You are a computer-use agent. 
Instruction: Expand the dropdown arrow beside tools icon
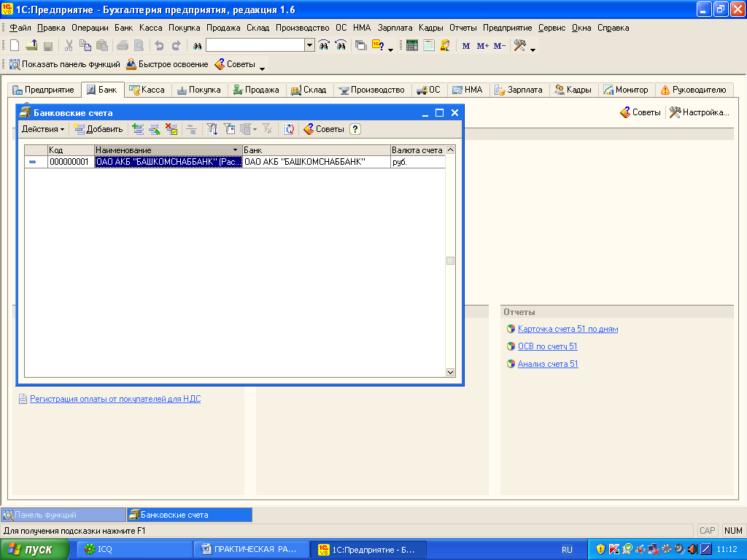(533, 50)
